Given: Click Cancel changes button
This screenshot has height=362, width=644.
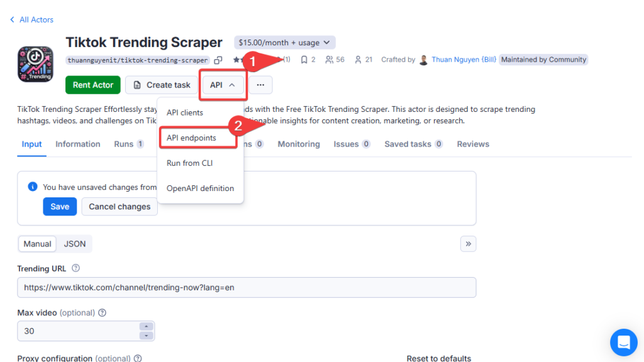Looking at the screenshot, I should coord(119,206).
